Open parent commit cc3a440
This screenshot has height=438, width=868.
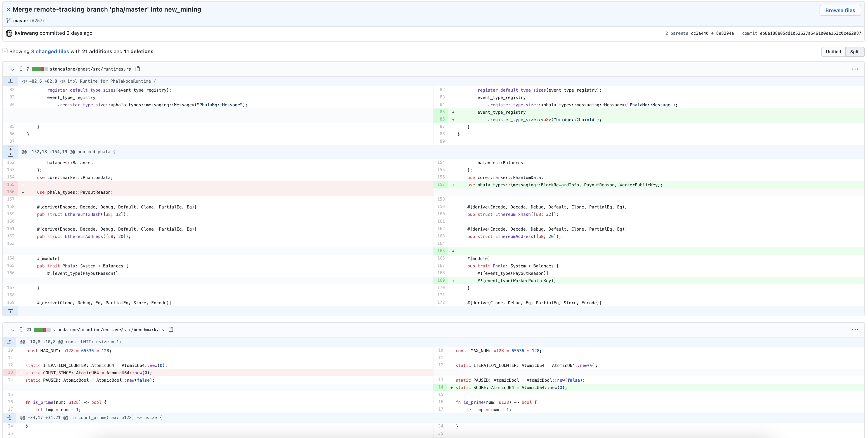pos(699,33)
